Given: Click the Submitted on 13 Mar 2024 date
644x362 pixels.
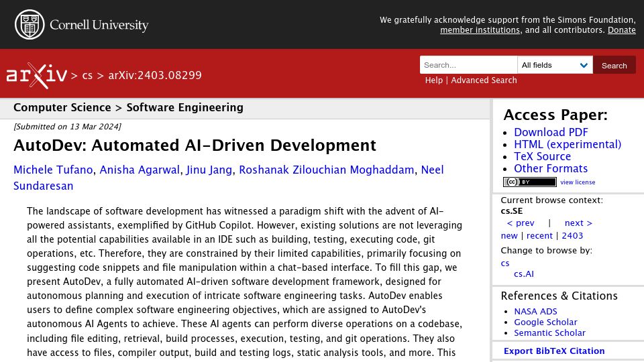Looking at the screenshot, I should click(67, 127).
